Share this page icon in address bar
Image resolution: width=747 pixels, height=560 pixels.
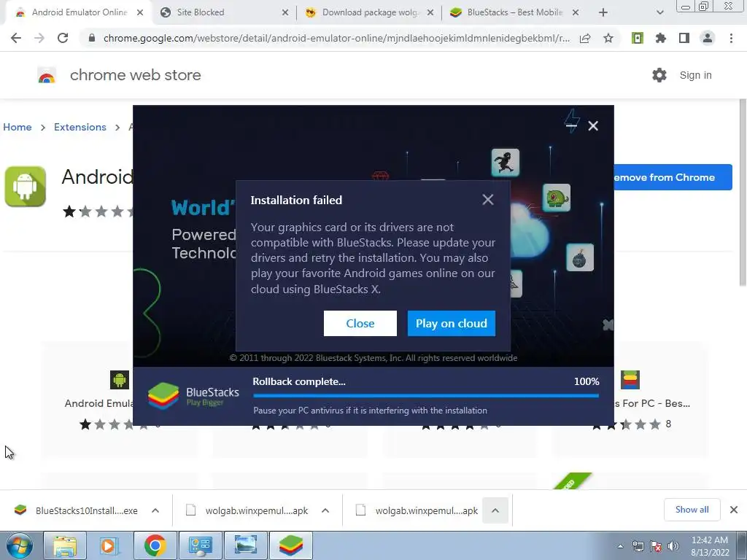[x=585, y=38]
